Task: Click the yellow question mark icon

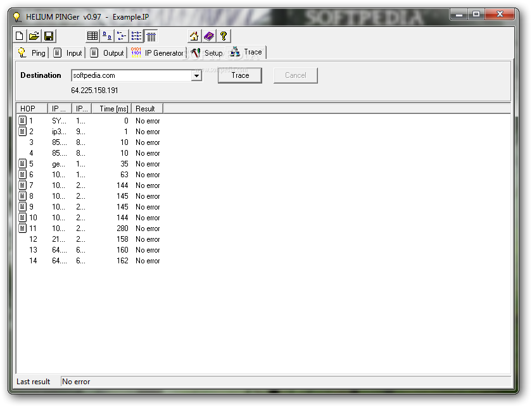Action: pos(224,36)
